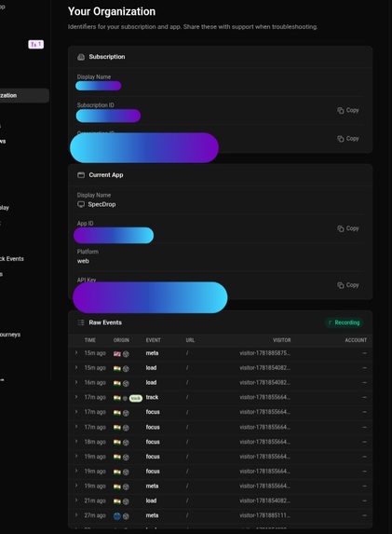Image resolution: width=392 pixels, height=534 pixels.
Task: Expand the 15m ago meta event row
Action: 76,353
